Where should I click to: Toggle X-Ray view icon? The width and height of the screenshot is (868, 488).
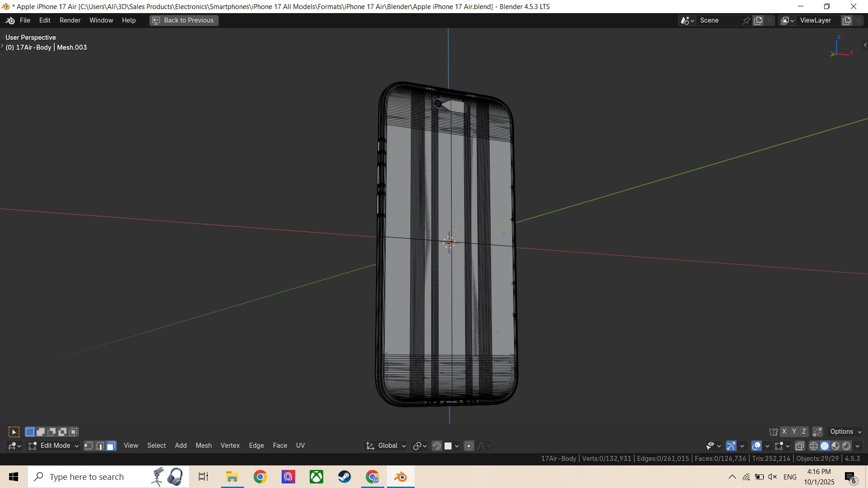(800, 446)
